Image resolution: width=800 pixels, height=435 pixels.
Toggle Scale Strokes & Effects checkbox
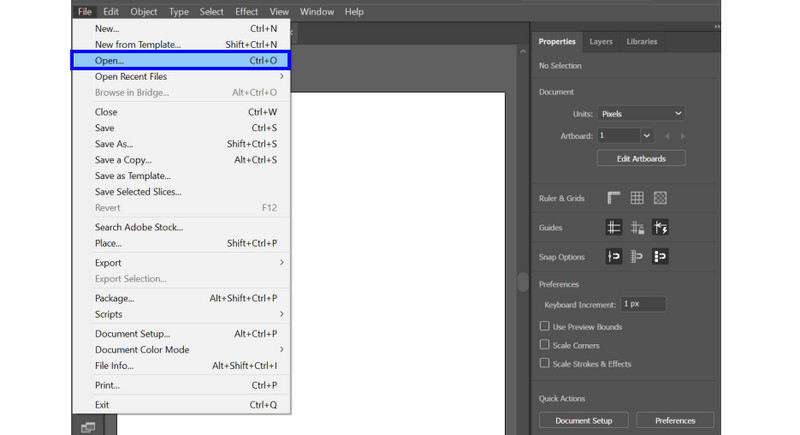tap(545, 363)
